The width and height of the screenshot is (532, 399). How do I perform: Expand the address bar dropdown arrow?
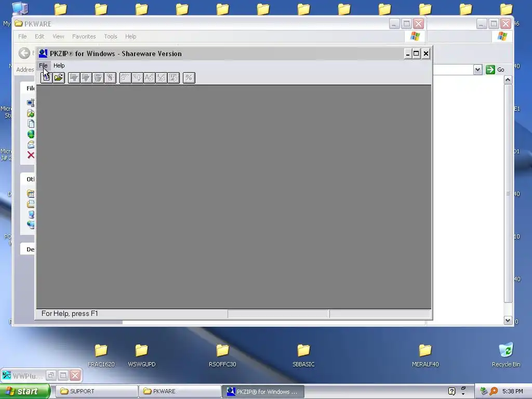tap(478, 70)
